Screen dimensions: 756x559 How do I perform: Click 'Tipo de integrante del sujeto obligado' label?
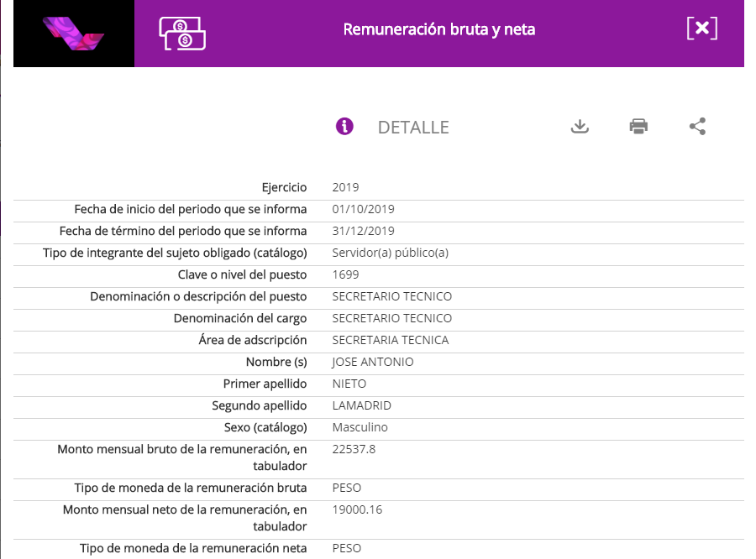(175, 253)
